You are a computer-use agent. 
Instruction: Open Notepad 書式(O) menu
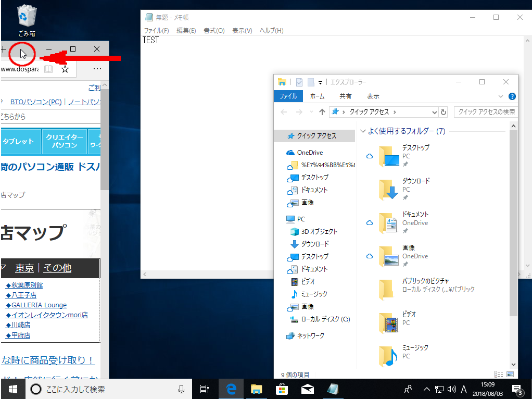coord(214,31)
